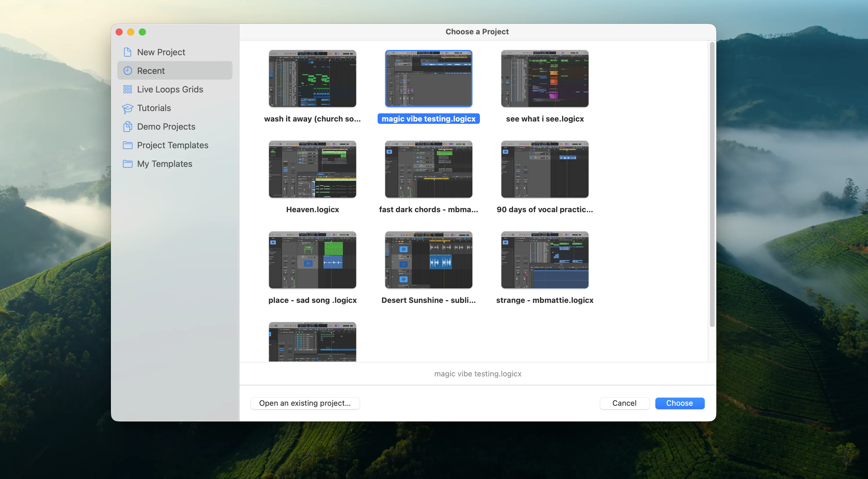Click the Live Loops Grids icon
868x479 pixels.
click(x=127, y=89)
